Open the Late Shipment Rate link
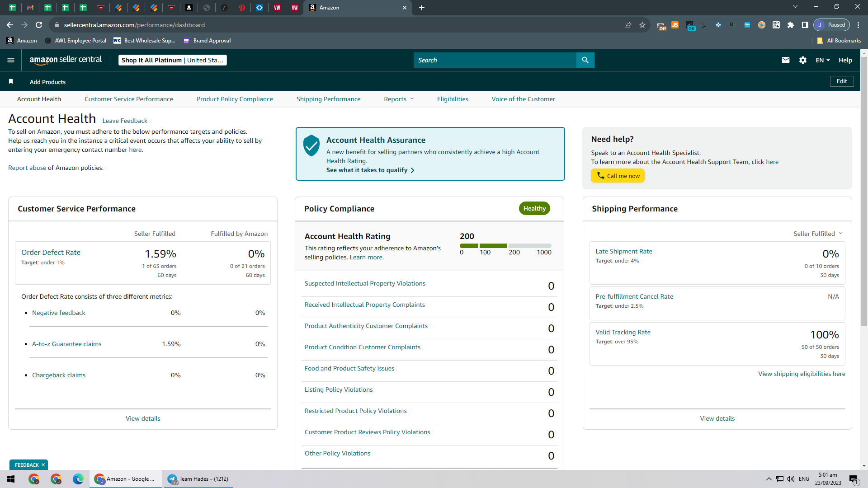This screenshot has height=488, width=868. [624, 251]
